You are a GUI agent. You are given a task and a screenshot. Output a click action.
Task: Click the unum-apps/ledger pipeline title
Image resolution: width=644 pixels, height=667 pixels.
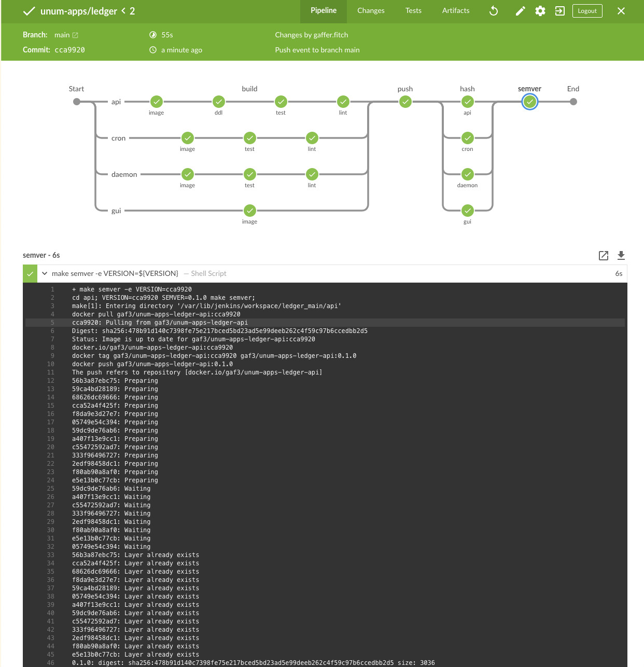pyautogui.click(x=79, y=11)
